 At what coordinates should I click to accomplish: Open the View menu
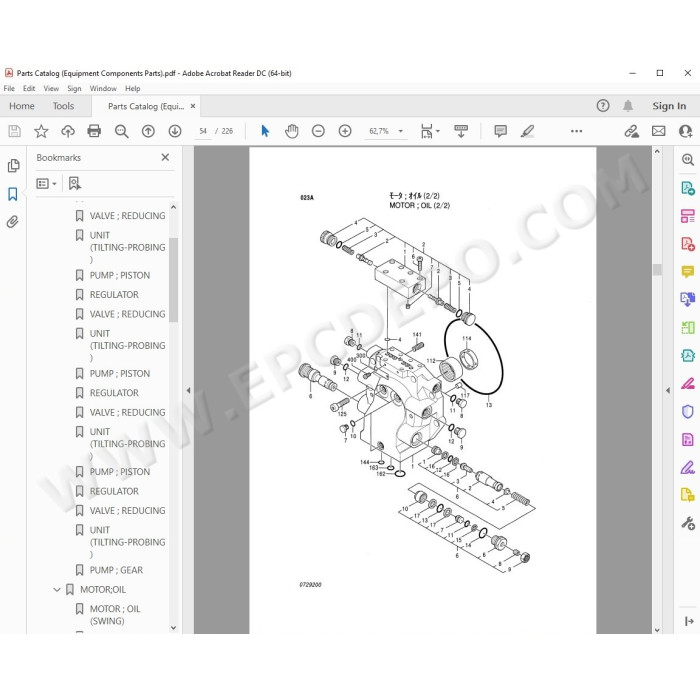[51, 88]
